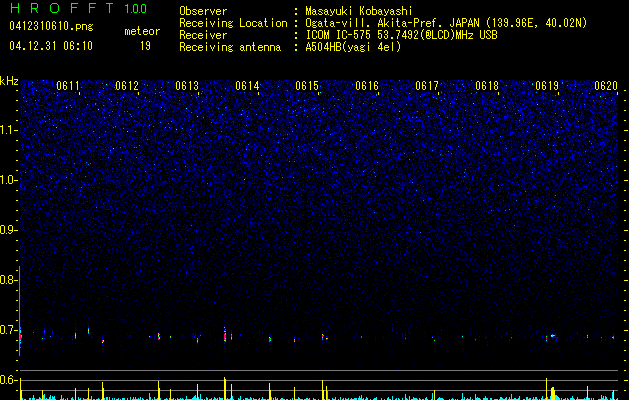Click the Receiver field label

pyautogui.click(x=203, y=35)
